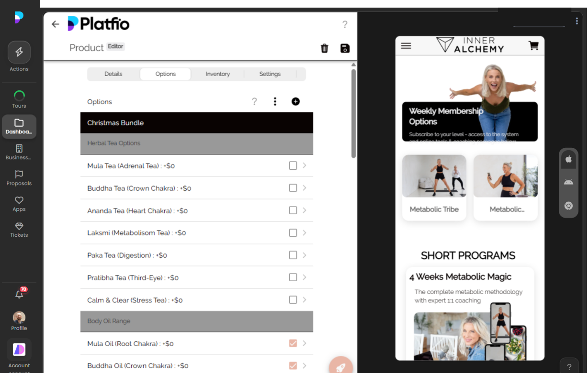Select the Chrome web preview icon

(x=568, y=206)
